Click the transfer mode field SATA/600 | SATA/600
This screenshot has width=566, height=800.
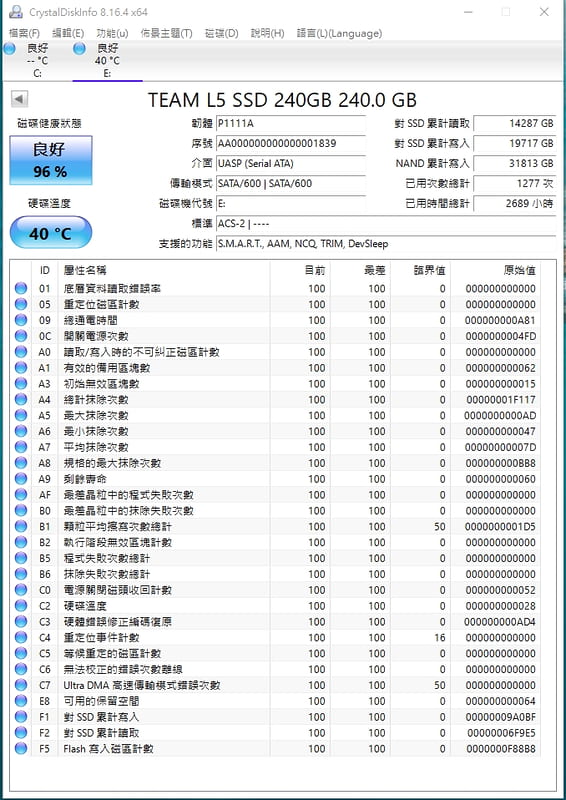click(x=291, y=183)
